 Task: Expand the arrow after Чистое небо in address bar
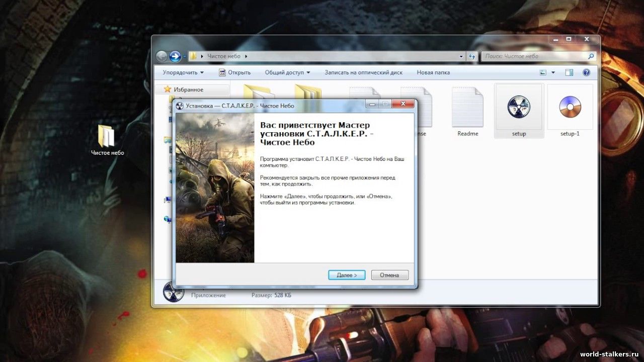click(247, 56)
